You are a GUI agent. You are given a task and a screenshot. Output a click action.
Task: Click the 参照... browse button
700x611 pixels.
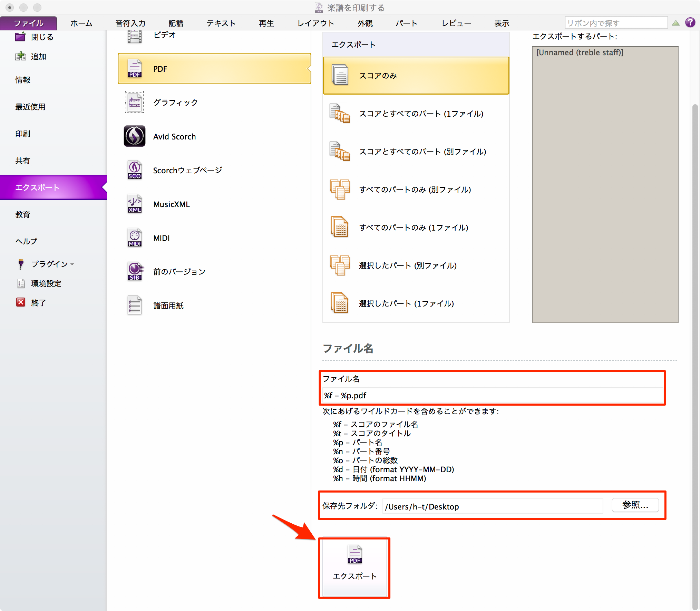635,505
